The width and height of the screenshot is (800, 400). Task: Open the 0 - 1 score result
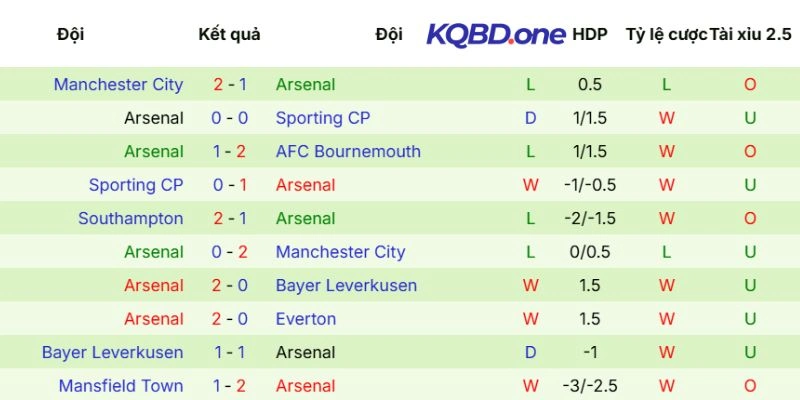(230, 185)
